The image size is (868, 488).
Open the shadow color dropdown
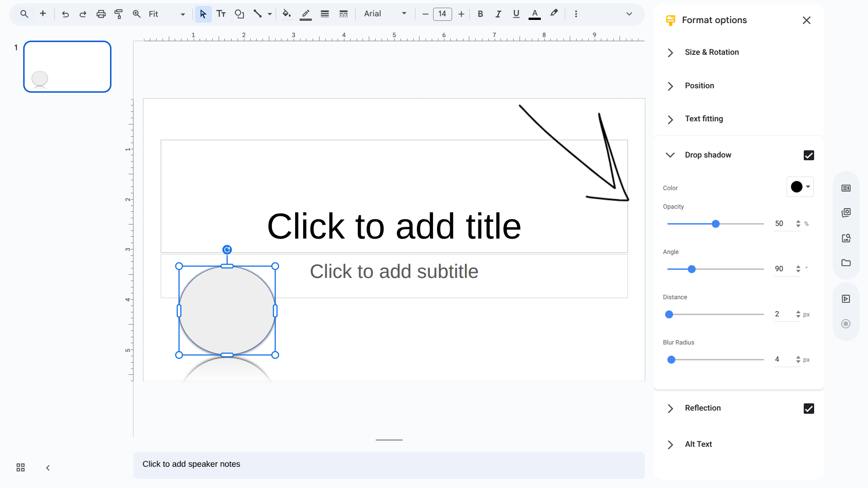click(x=800, y=187)
